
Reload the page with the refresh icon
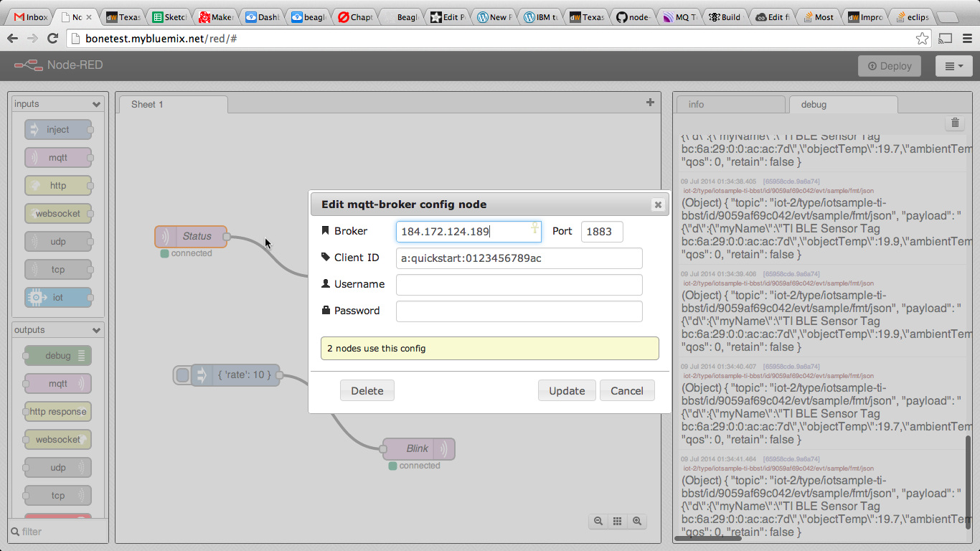click(52, 39)
